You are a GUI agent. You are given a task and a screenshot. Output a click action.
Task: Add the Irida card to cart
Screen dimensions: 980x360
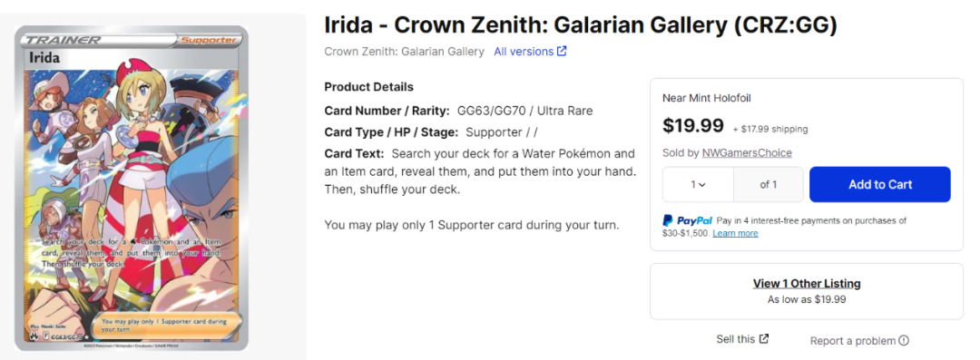(880, 184)
